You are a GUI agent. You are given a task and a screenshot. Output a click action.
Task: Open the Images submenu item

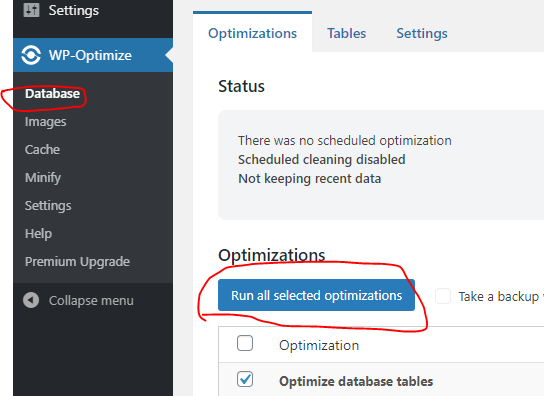[x=45, y=122]
